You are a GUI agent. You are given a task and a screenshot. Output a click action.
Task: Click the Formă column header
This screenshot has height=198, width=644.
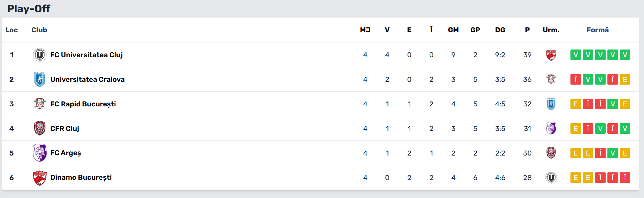tap(598, 30)
